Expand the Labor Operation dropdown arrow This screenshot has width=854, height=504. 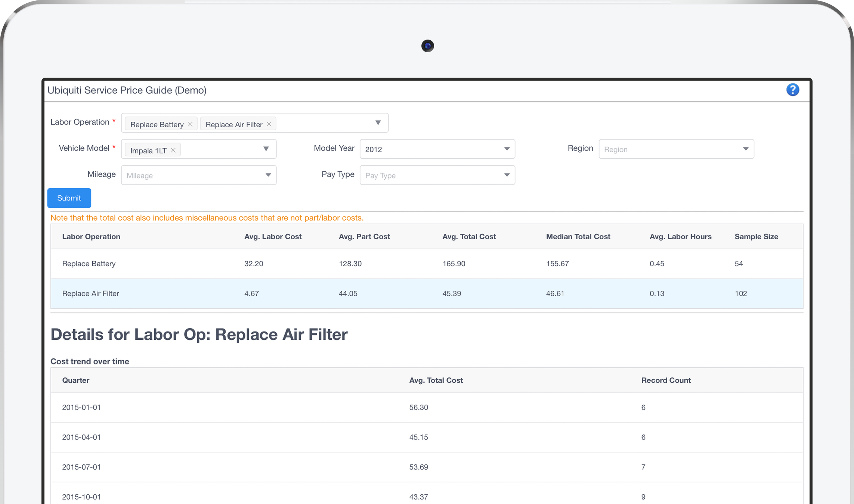click(378, 123)
